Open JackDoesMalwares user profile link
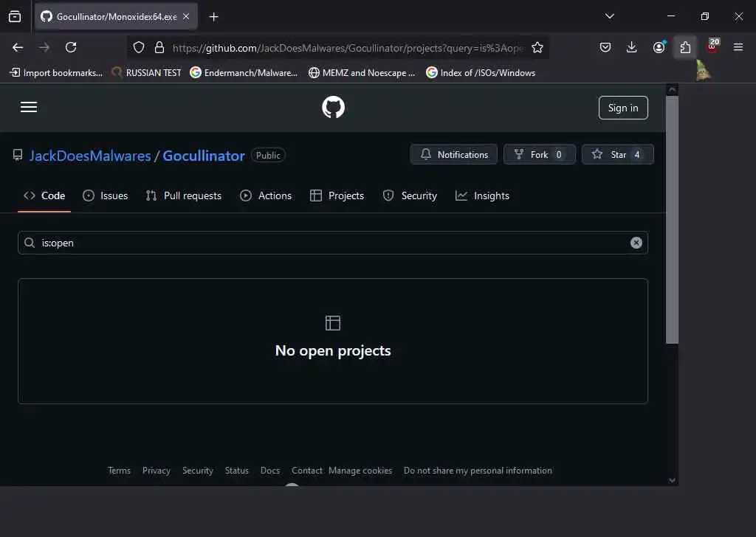Image resolution: width=756 pixels, height=537 pixels. [x=90, y=156]
